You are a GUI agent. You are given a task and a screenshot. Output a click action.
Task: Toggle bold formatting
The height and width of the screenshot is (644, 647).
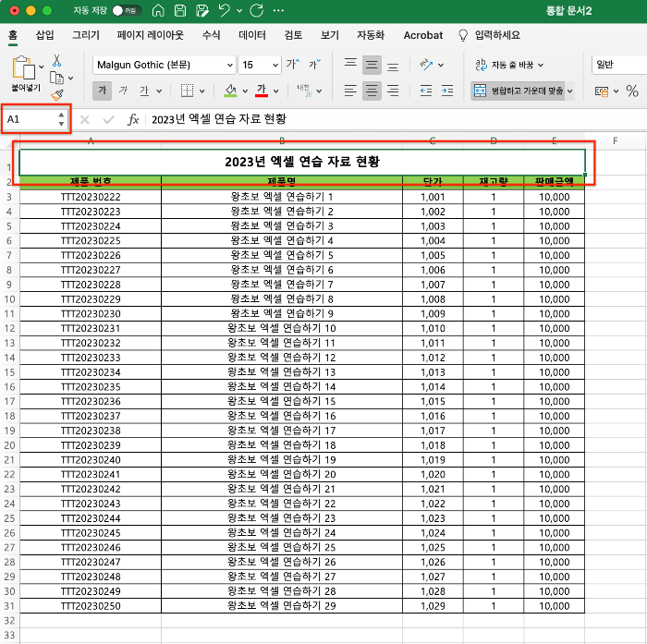(102, 91)
